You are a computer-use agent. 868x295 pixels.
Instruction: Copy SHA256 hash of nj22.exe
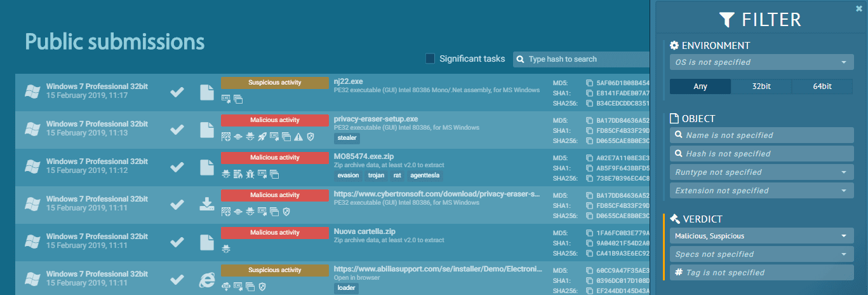tap(590, 102)
